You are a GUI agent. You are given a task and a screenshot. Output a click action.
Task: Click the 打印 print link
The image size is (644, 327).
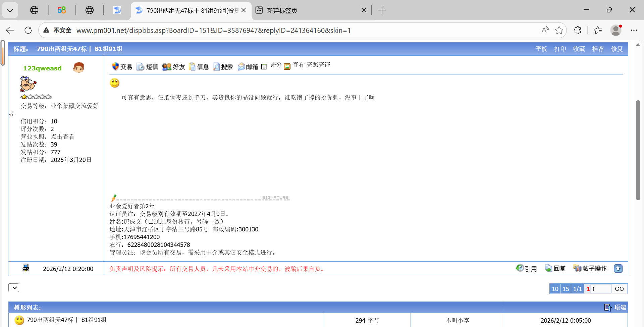[x=560, y=49]
